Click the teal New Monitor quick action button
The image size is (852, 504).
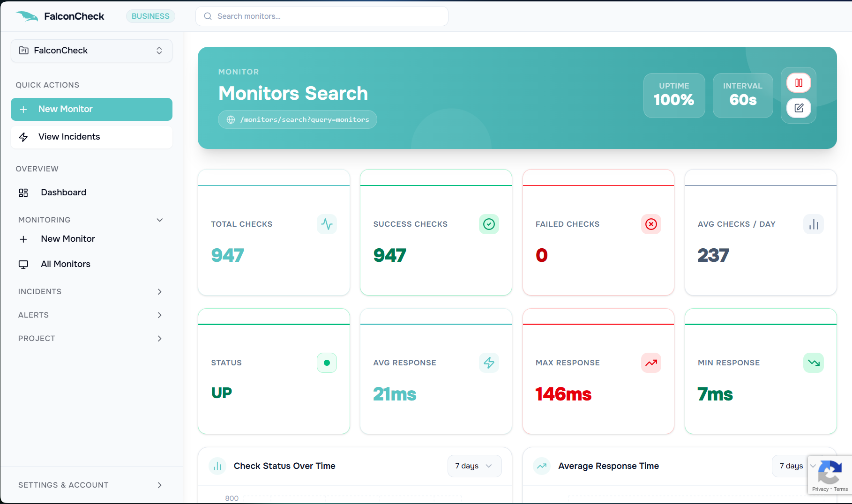(x=91, y=109)
